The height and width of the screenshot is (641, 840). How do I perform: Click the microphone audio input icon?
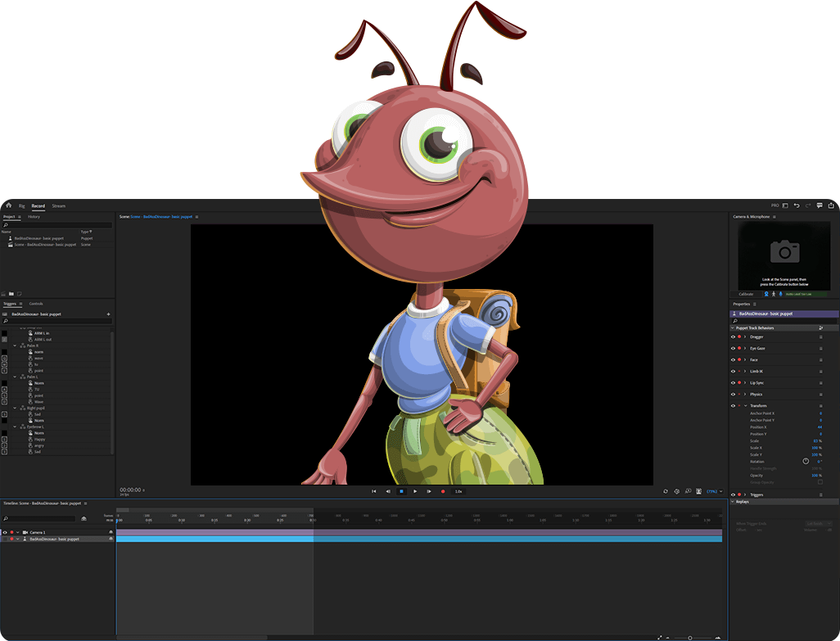(780, 294)
